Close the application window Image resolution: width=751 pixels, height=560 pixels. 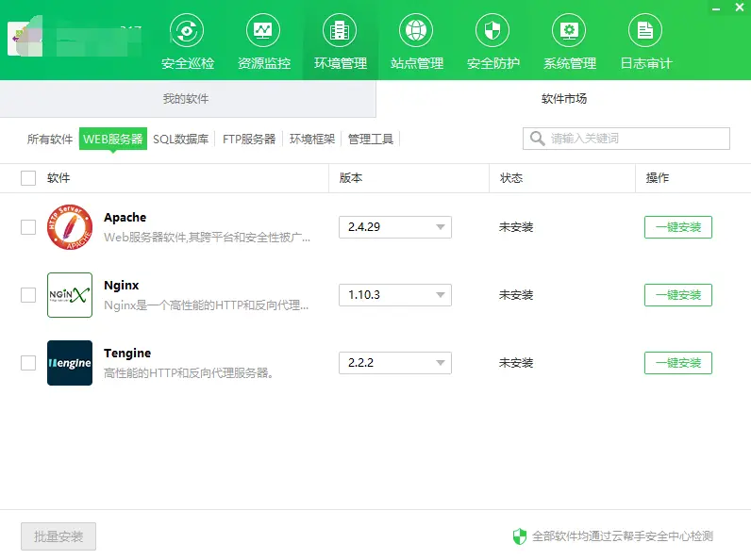click(740, 8)
